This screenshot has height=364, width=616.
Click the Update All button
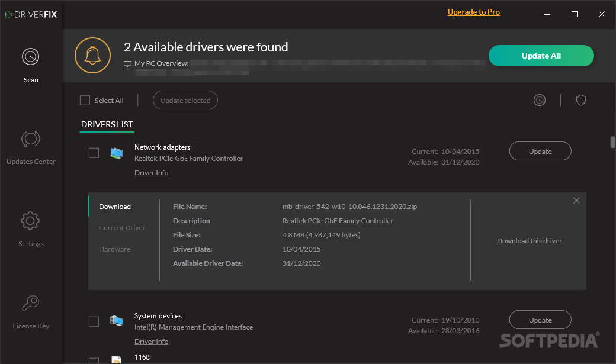(x=541, y=56)
